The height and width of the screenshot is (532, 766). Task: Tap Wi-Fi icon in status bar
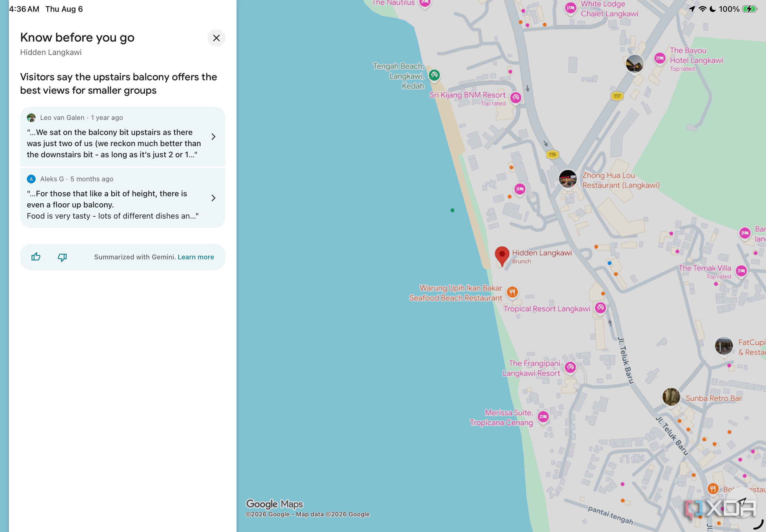coord(702,9)
